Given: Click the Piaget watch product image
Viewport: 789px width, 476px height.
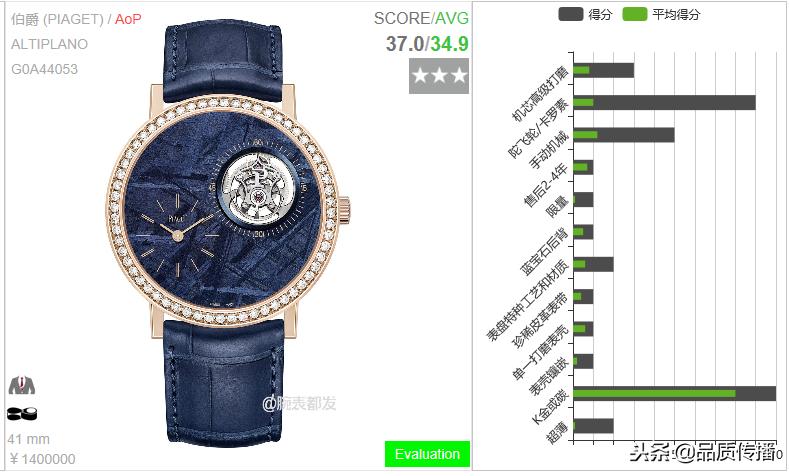Looking at the screenshot, I should click(228, 232).
